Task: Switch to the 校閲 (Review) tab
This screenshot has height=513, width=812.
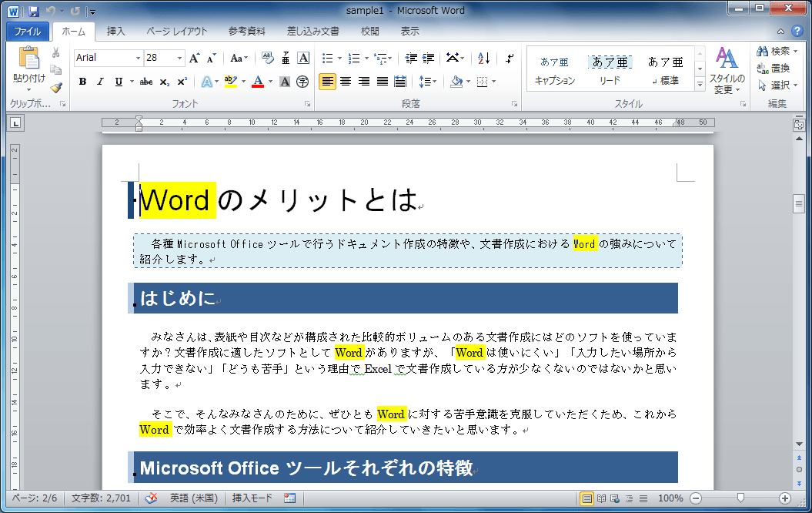Action: click(369, 32)
